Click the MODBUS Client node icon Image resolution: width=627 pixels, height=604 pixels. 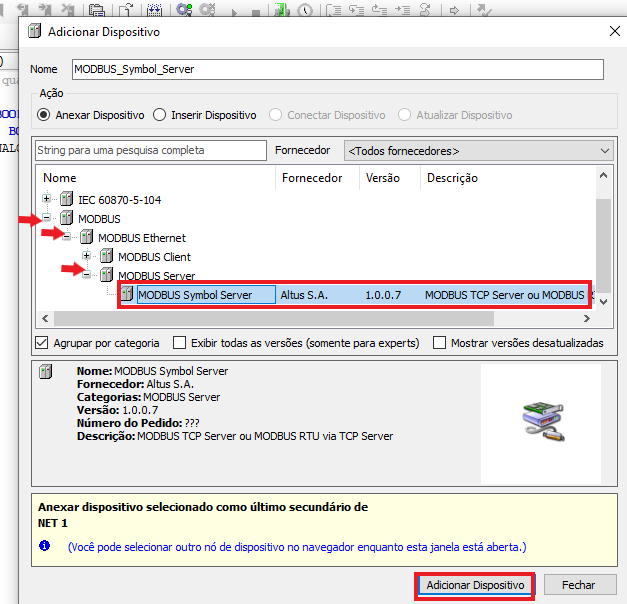(107, 257)
